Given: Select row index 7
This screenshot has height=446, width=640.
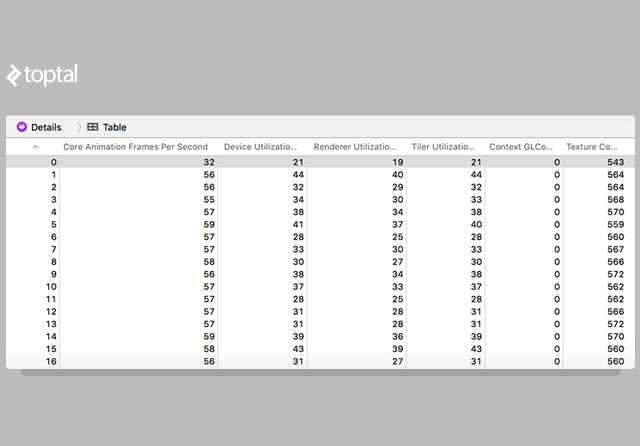Looking at the screenshot, I should pyautogui.click(x=320, y=249).
